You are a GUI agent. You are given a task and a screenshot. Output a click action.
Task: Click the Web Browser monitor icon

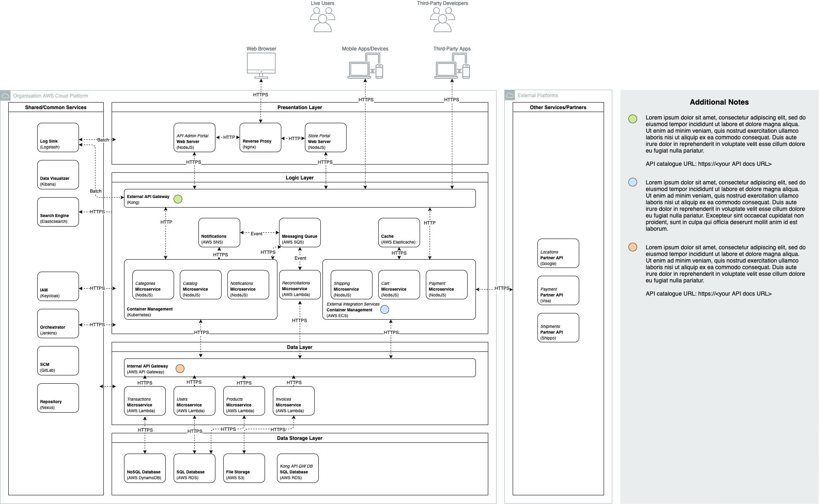click(x=261, y=63)
